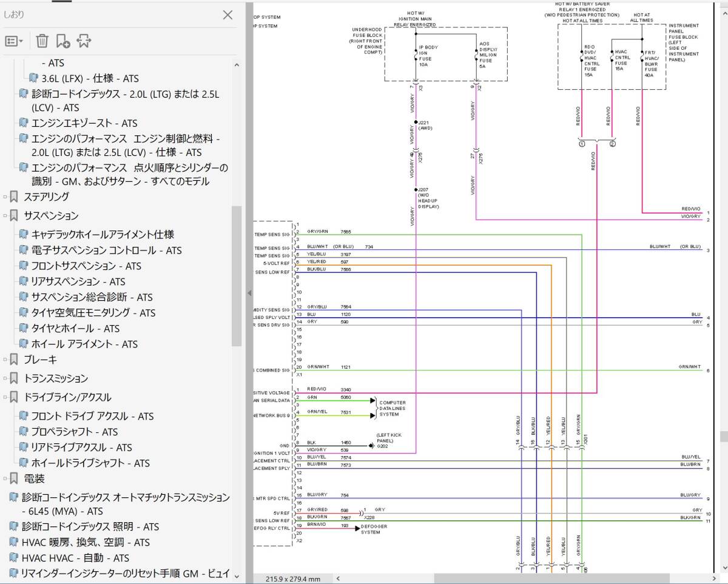Screen dimensions: 728x584
Task: Click the bookmark icon beside ブレーキ
Action: point(14,360)
